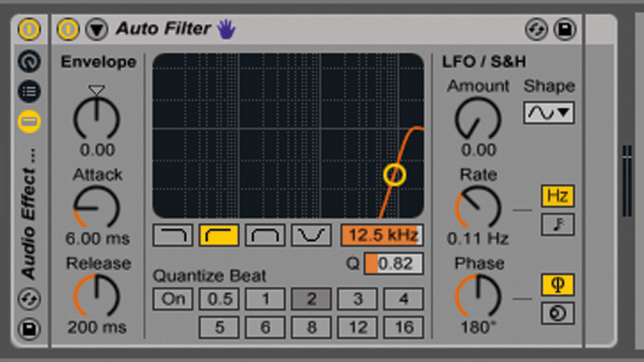Show the rack chain list
Viewport: 644px width, 362px height.
(29, 91)
